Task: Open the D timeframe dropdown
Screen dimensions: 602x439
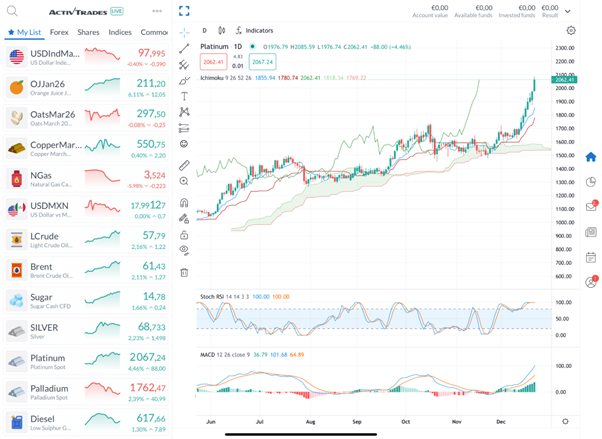Action: (204, 31)
